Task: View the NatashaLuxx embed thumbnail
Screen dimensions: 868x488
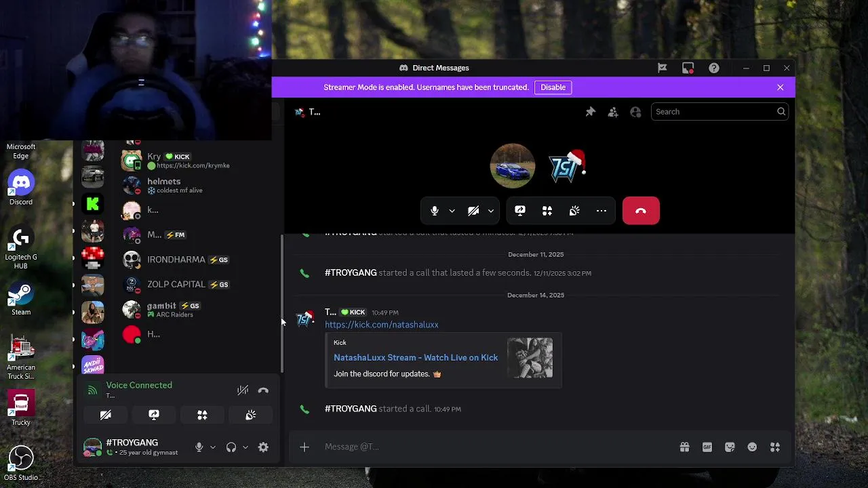Action: [530, 358]
